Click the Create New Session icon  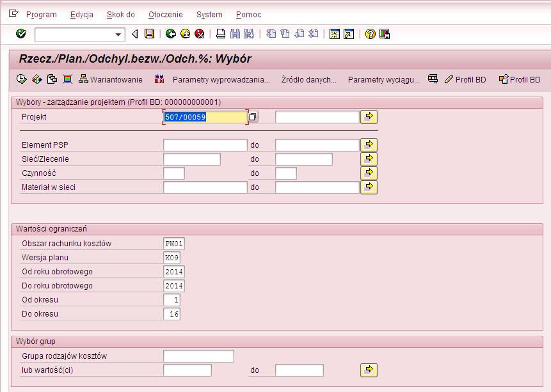(335, 34)
